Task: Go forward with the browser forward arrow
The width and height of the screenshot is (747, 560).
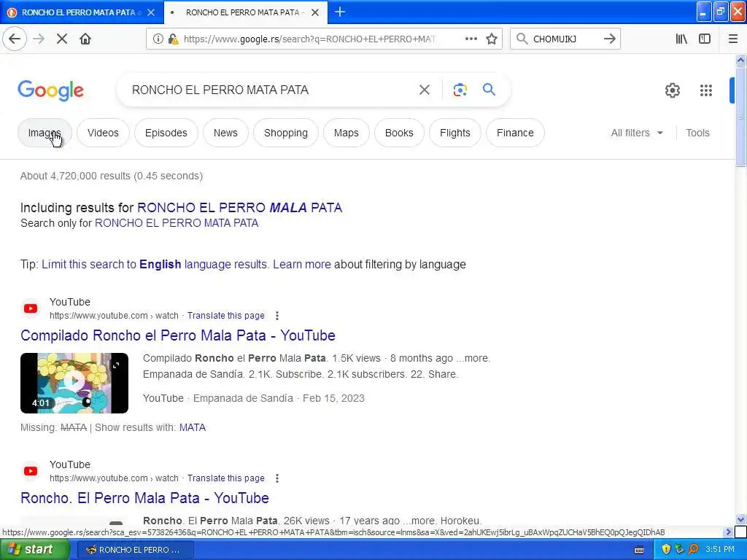Action: pyautogui.click(x=39, y=39)
